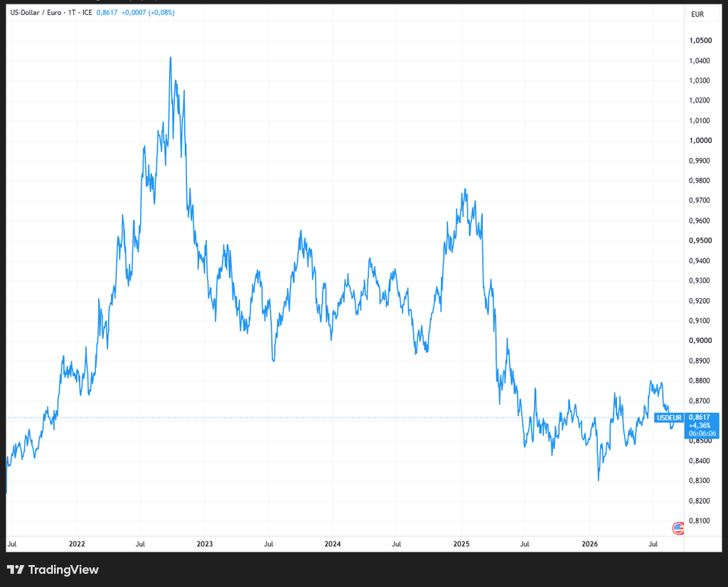The height and width of the screenshot is (587, 728).
Task: Click the US-Dollar / Euro symbol title
Action: [36, 13]
